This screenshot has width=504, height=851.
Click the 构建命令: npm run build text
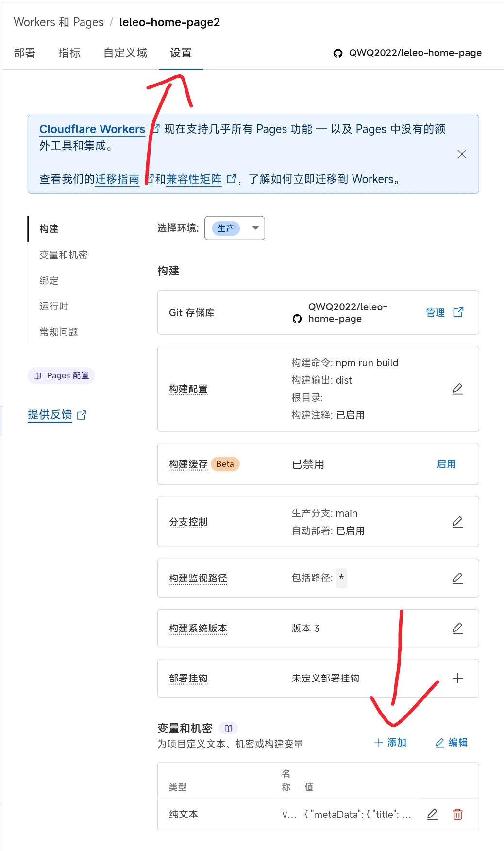(345, 363)
